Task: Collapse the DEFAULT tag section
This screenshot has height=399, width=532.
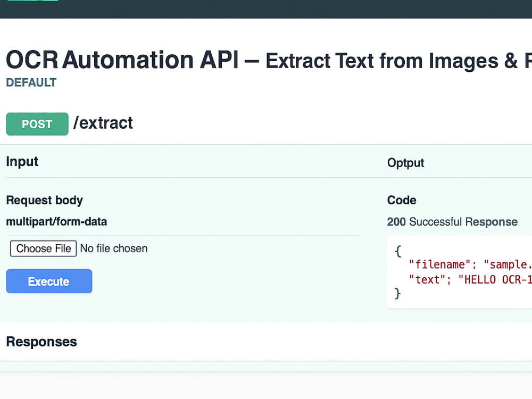Action: (31, 82)
